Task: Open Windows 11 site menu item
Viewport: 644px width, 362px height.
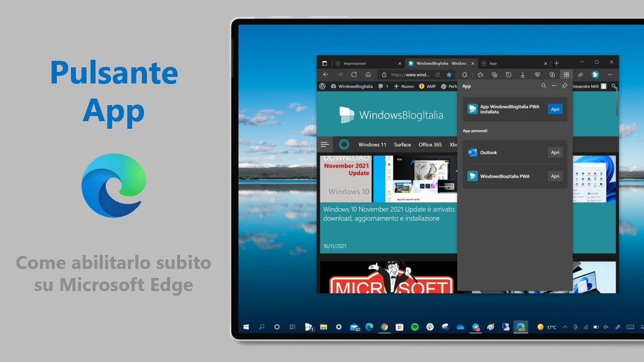Action: point(372,144)
